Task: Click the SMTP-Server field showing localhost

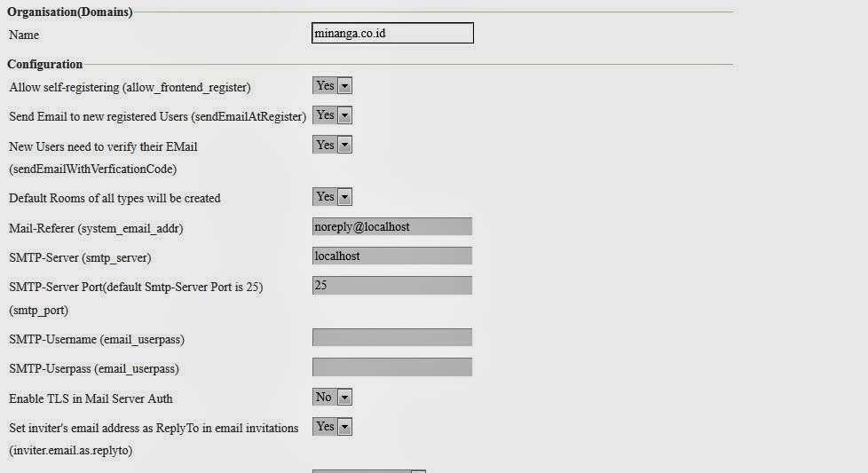Action: pyautogui.click(x=392, y=256)
